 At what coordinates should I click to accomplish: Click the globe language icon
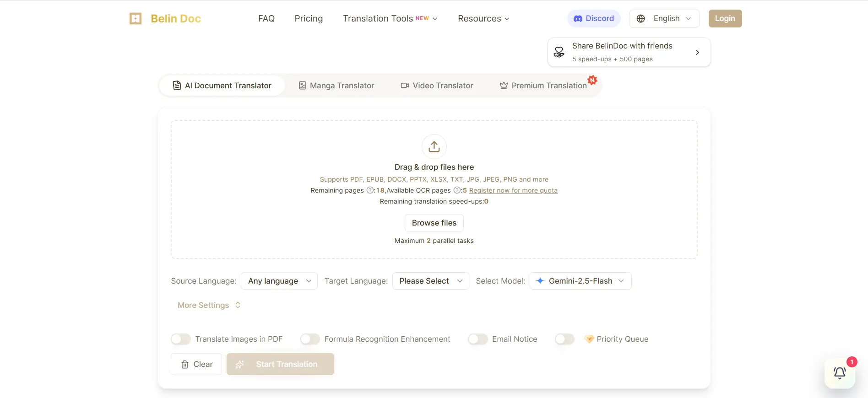click(x=641, y=18)
